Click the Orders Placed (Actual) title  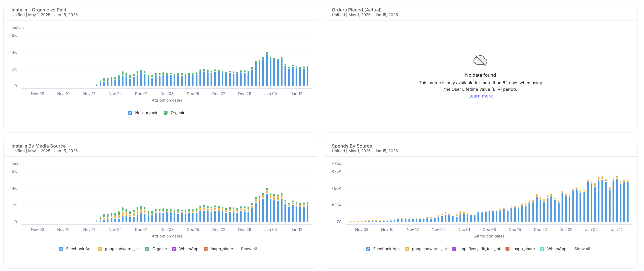click(357, 10)
